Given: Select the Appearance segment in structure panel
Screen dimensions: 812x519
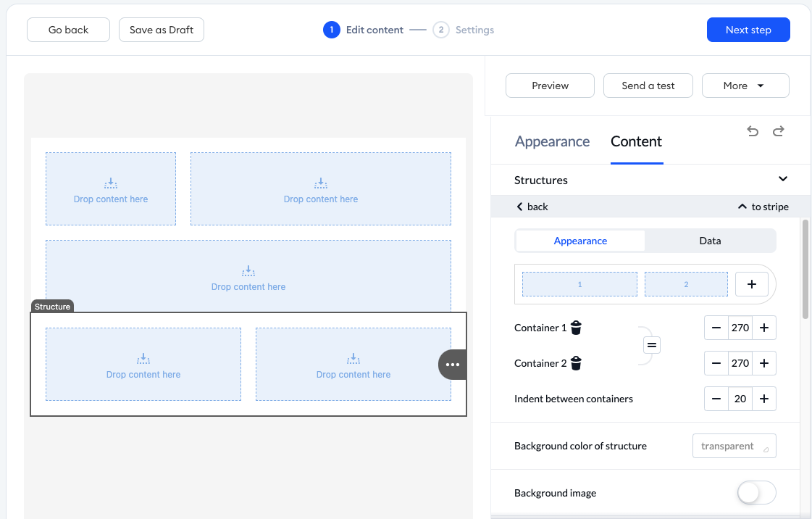Looking at the screenshot, I should [x=580, y=241].
